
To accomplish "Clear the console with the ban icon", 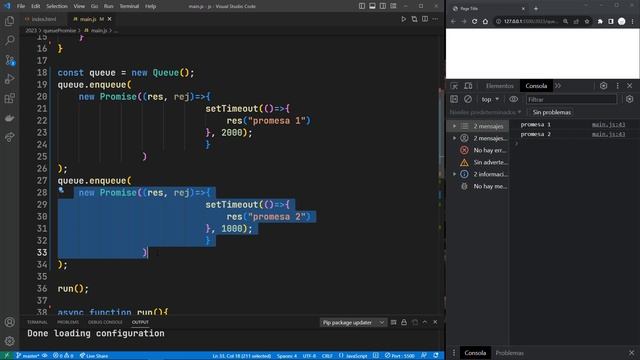I will tap(468, 99).
